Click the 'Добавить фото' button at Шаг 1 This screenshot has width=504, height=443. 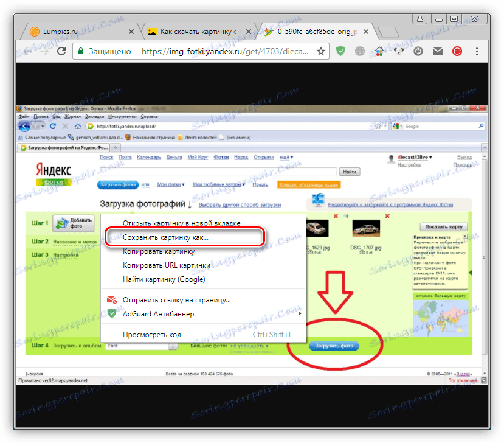(74, 223)
